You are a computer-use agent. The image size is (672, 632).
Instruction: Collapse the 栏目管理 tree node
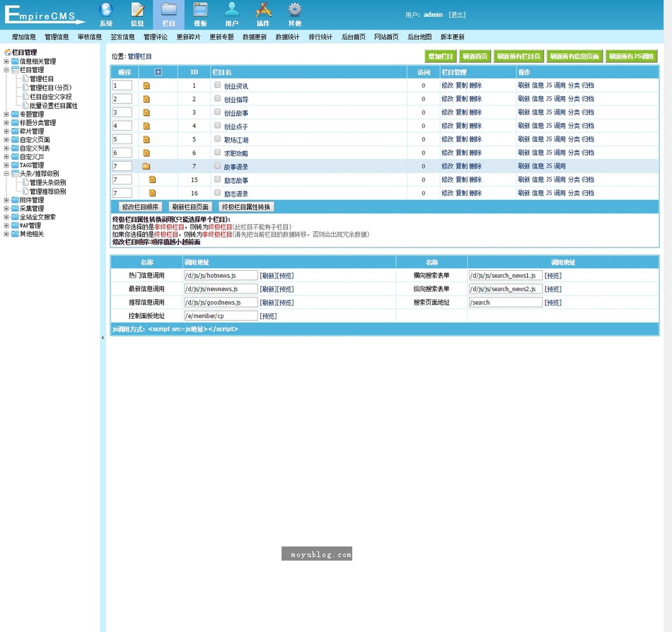point(6,70)
